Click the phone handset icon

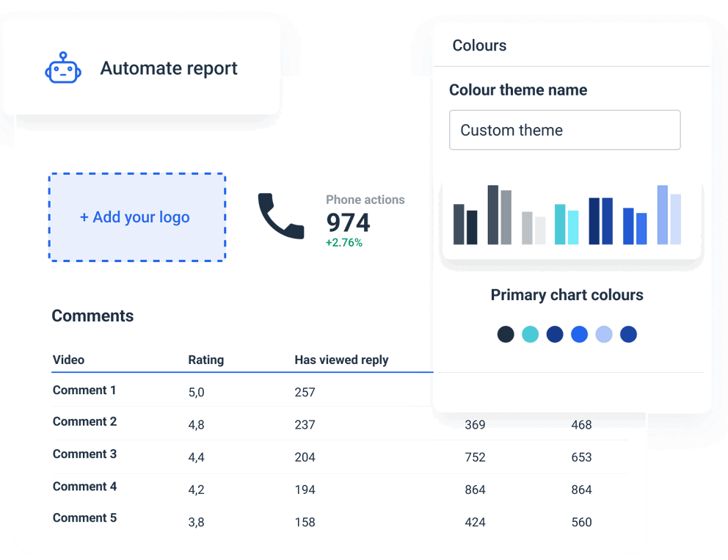tap(281, 216)
